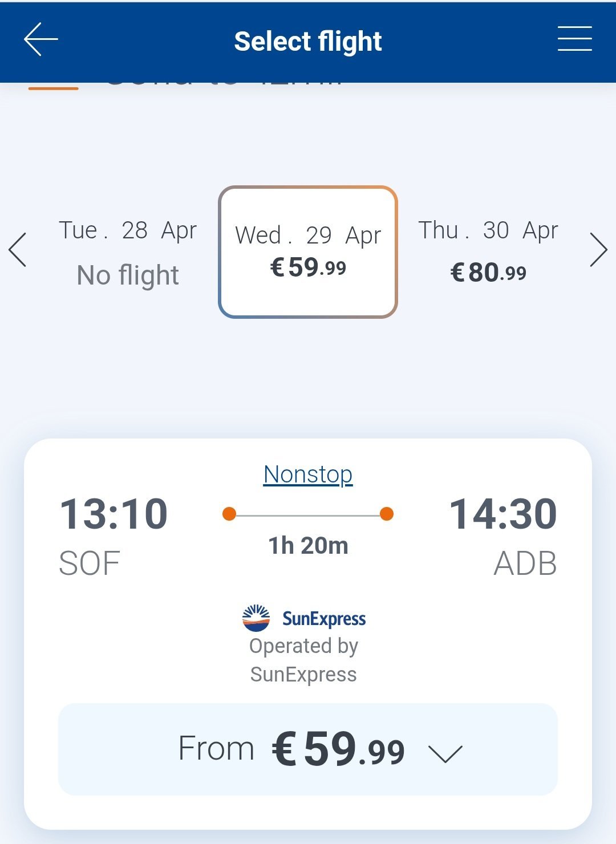Show earlier dates with the left chevron

click(18, 250)
